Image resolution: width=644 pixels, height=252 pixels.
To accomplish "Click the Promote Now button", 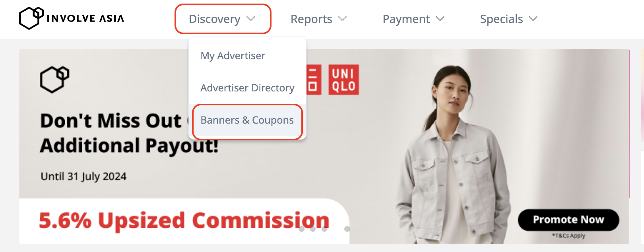I will 568,219.
